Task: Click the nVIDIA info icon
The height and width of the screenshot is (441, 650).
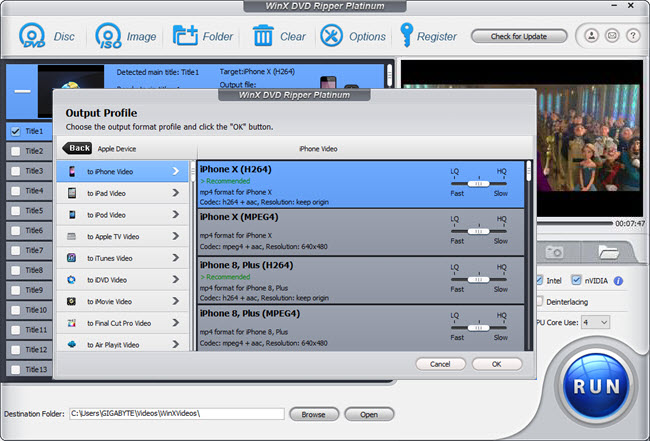Action: [618, 281]
